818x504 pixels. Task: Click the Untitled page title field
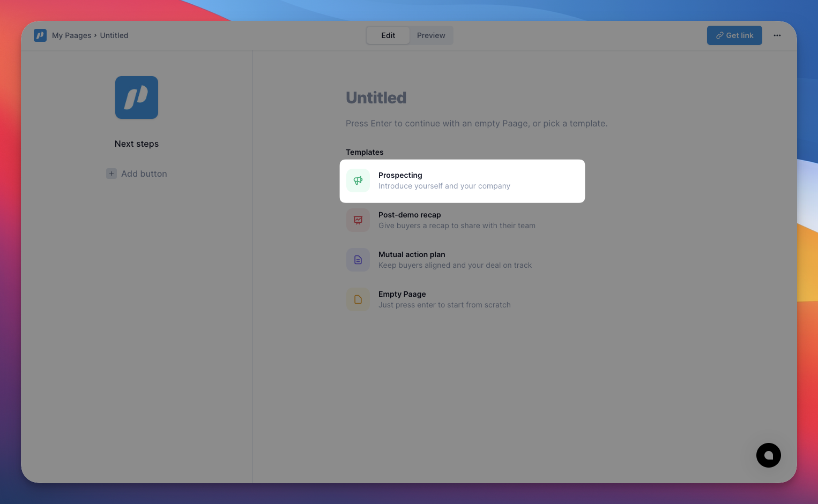point(376,97)
